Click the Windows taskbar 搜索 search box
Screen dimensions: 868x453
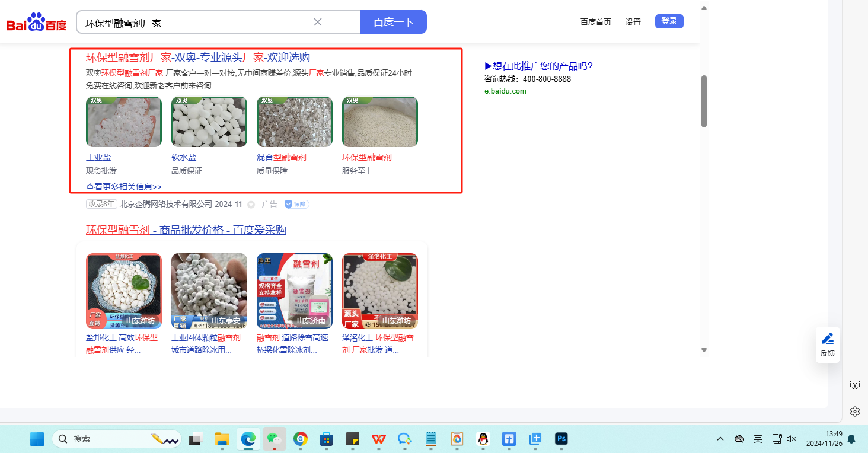tap(116, 439)
